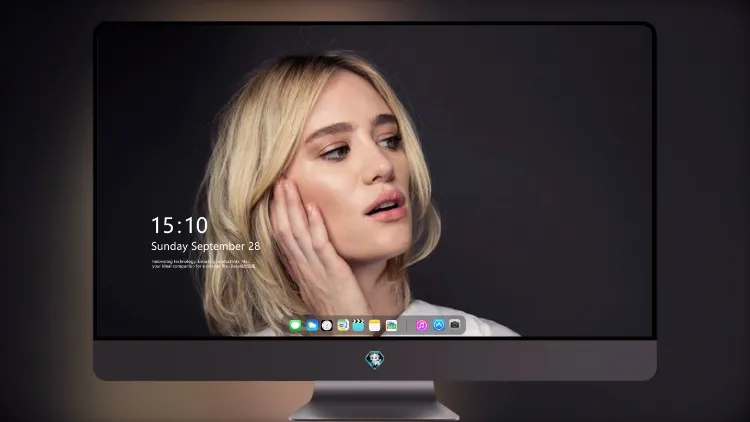Open the Camera app in the dock
This screenshot has height=422, width=750.
pyautogui.click(x=455, y=325)
